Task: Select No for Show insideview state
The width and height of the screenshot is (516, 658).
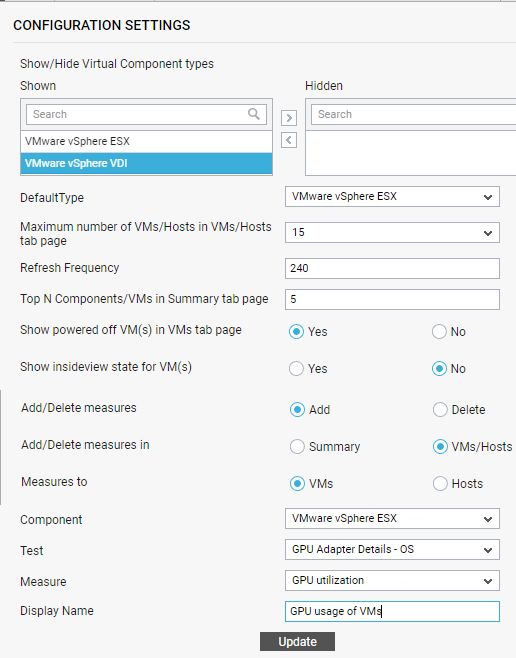Action: click(x=439, y=368)
